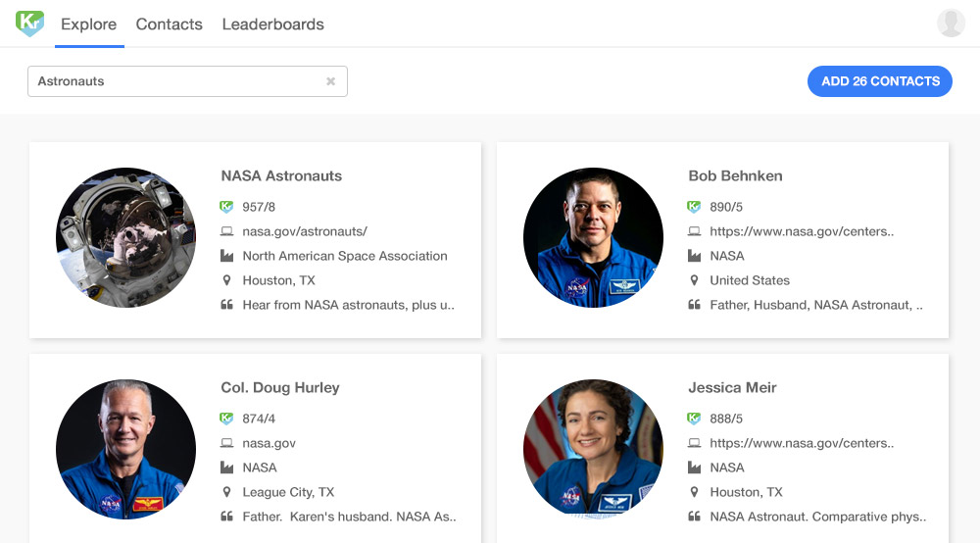980x543 pixels.
Task: Click the Klear score icon beside 957/8
Action: pyautogui.click(x=226, y=206)
